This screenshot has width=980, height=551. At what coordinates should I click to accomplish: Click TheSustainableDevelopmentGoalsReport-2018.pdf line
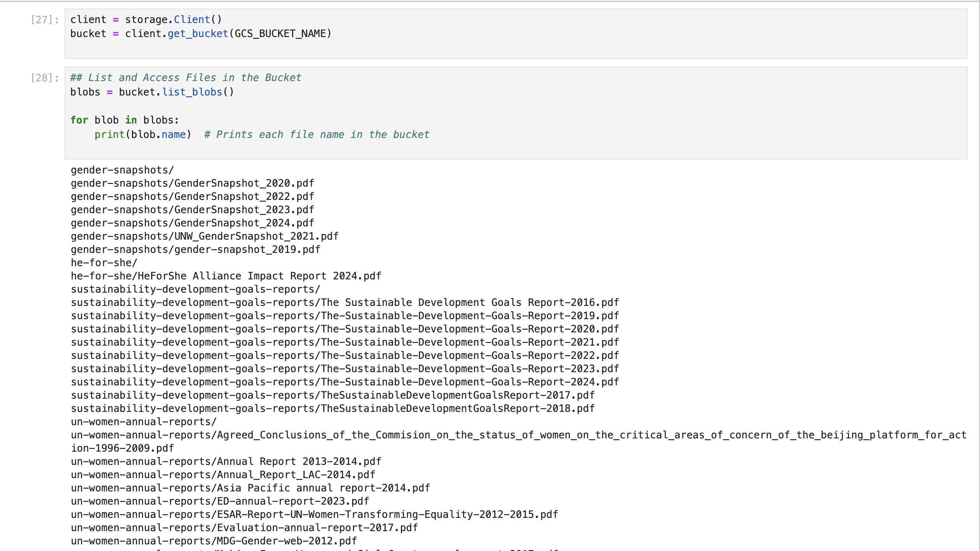[332, 408]
